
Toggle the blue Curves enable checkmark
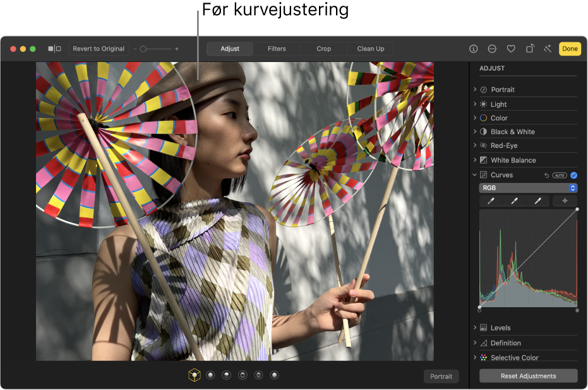(x=572, y=175)
